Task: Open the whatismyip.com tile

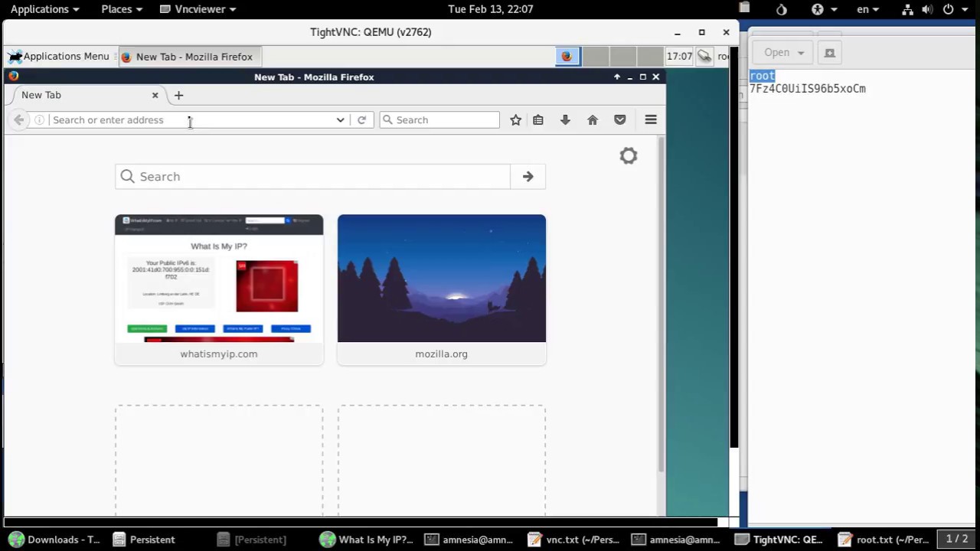Action: pos(219,290)
